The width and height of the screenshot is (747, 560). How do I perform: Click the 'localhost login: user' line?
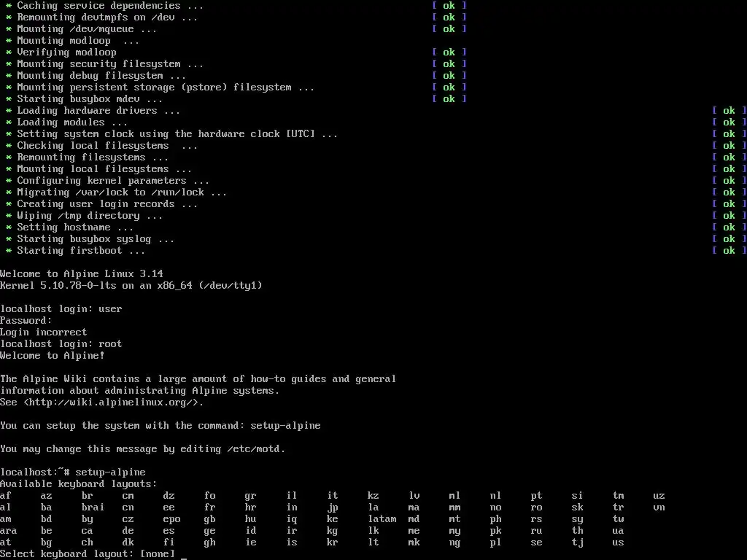[61, 309]
